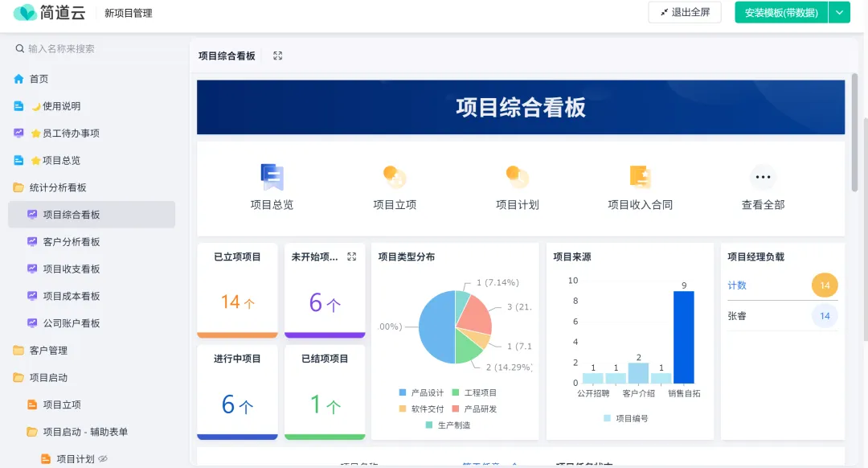
Task: Expand dashboard with fullscreen icon beside 项目综合看板
Action: tap(278, 55)
